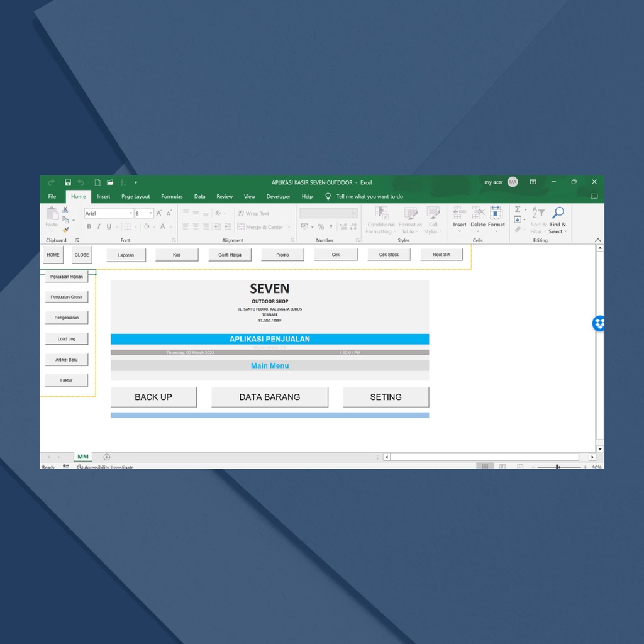This screenshot has width=644, height=644.
Task: Click the Comma Style icon
Action: coord(331,226)
